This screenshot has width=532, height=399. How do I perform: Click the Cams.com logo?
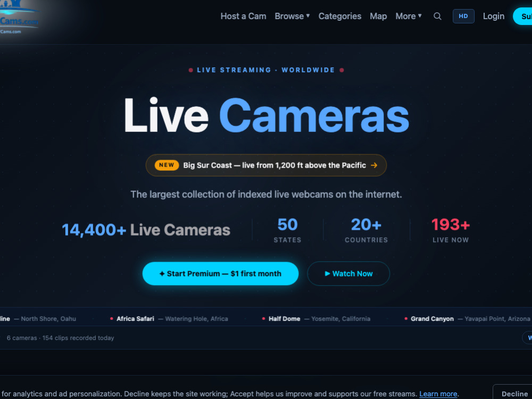click(x=19, y=18)
